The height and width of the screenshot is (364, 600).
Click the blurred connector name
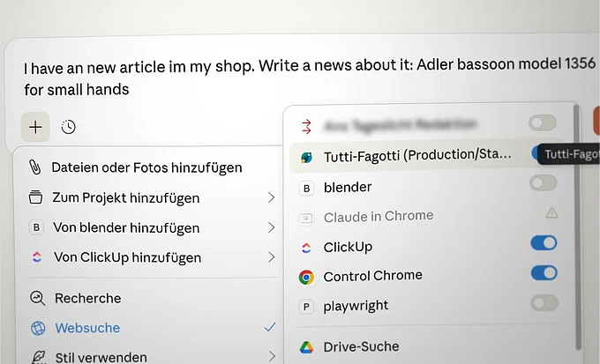coord(401,124)
